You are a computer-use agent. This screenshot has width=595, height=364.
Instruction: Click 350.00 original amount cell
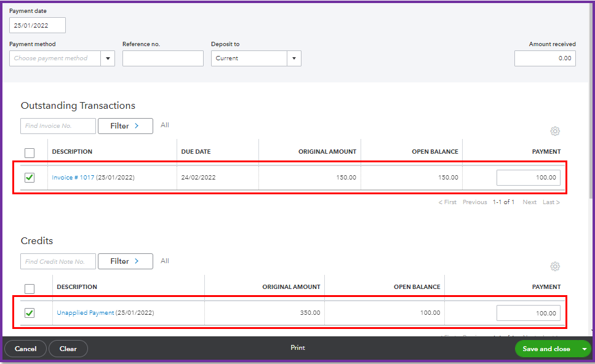(310, 313)
